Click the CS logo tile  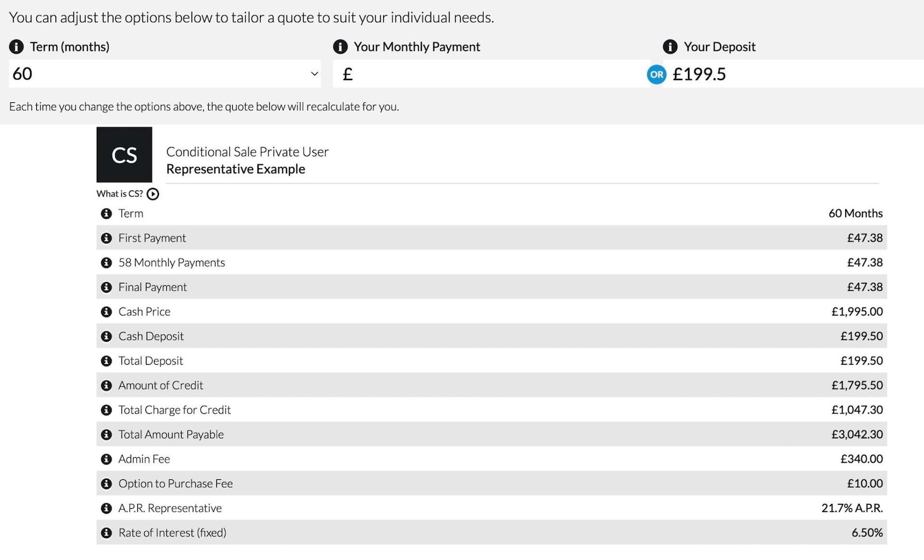click(x=124, y=155)
